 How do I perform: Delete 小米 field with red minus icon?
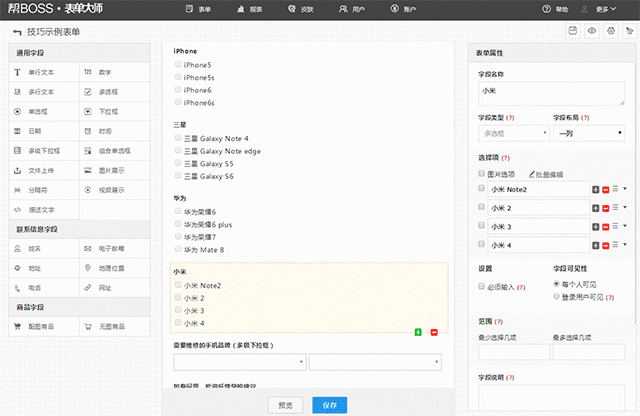click(434, 332)
